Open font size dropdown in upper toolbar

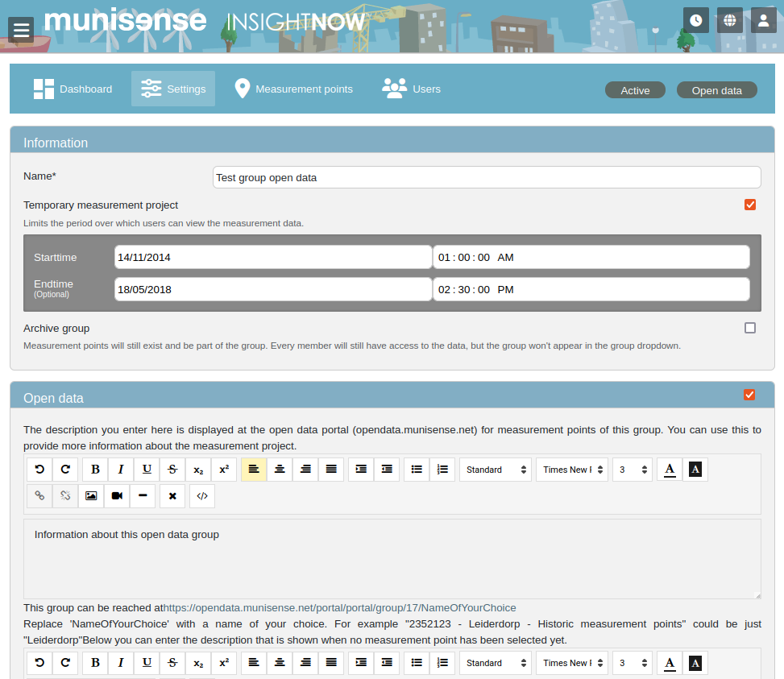click(x=633, y=470)
